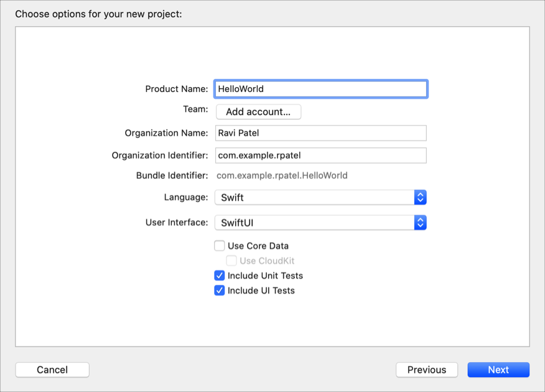Click the Organization Identifier text field
Viewport: 545px width, 392px height.
pos(320,156)
